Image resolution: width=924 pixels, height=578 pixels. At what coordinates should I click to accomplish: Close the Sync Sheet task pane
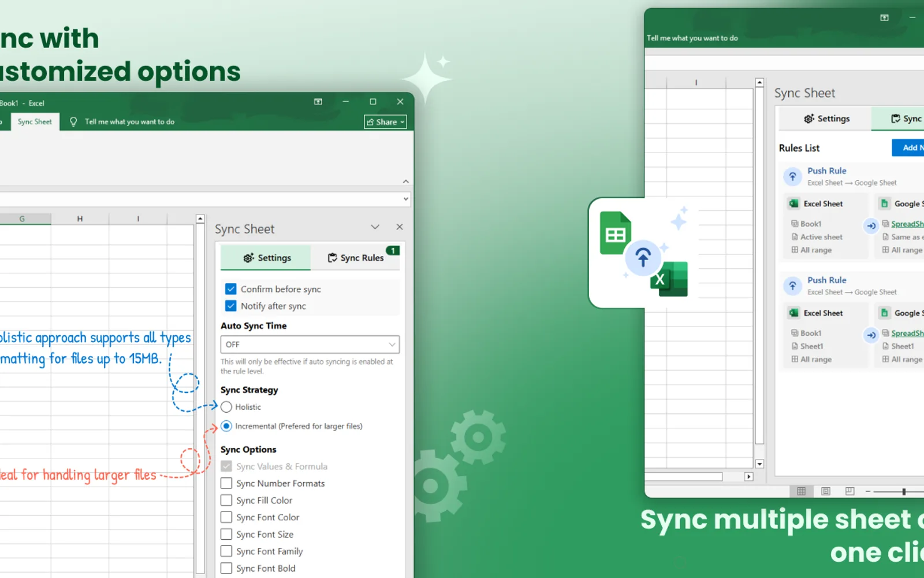pos(400,227)
